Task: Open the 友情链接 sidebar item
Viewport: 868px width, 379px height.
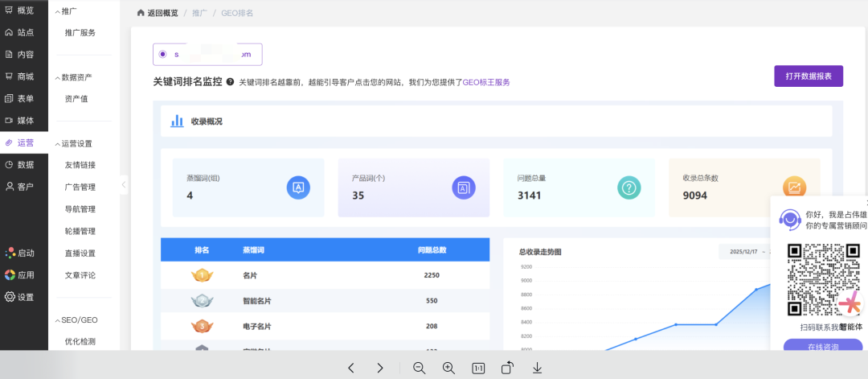Action: click(x=80, y=165)
